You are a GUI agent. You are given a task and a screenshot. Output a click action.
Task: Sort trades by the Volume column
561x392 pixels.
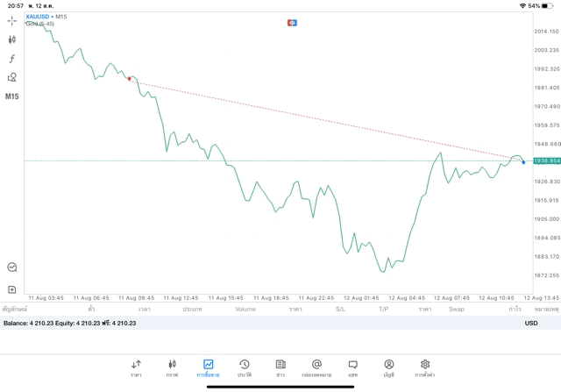(x=245, y=309)
